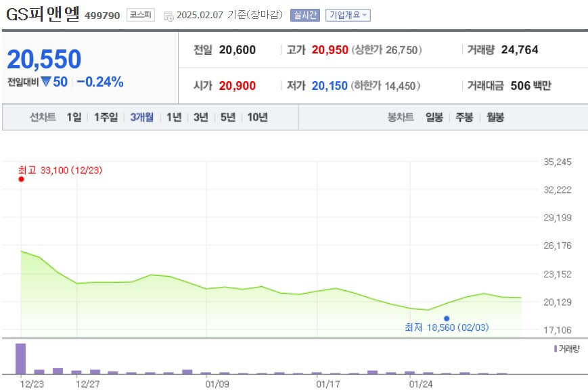Click the 실시간 button
This screenshot has height=391, width=588.
pyautogui.click(x=305, y=15)
